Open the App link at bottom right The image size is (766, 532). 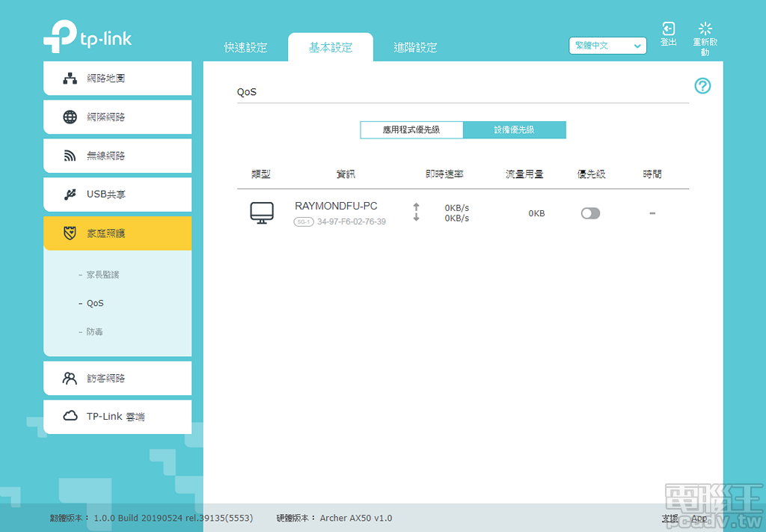pyautogui.click(x=699, y=518)
